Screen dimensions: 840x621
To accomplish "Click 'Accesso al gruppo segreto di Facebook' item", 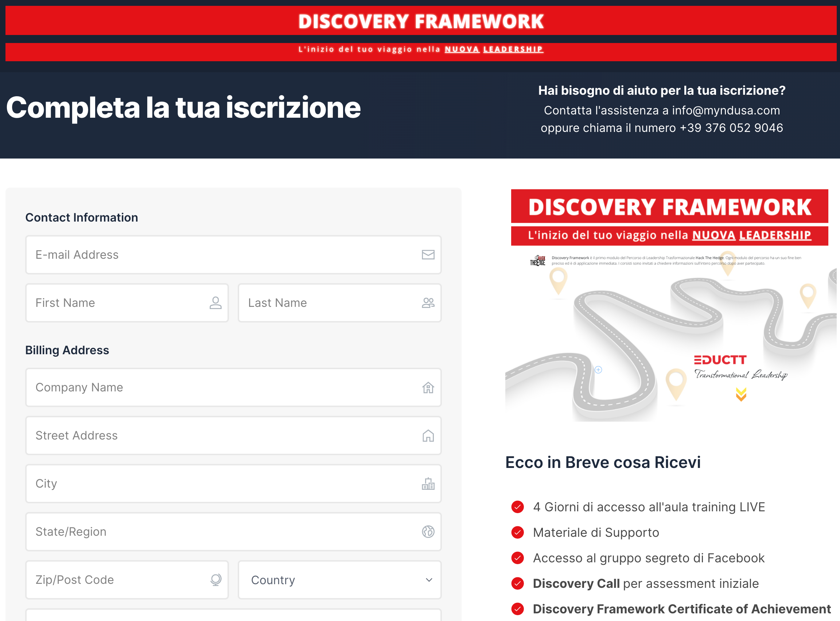I will [x=649, y=558].
